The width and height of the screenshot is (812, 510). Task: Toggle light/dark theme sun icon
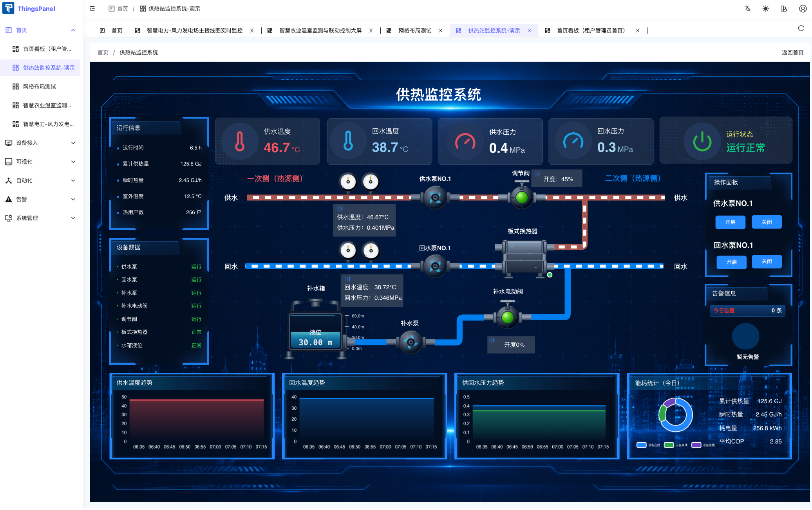765,9
